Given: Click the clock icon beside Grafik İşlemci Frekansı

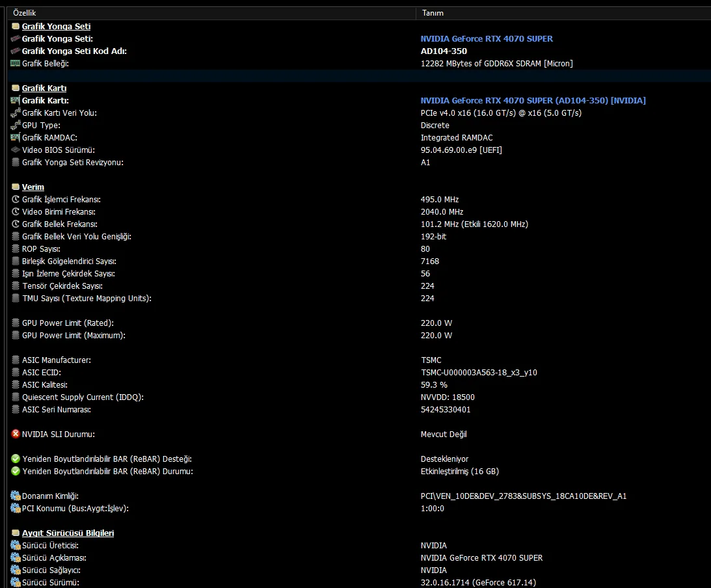Looking at the screenshot, I should coord(16,199).
